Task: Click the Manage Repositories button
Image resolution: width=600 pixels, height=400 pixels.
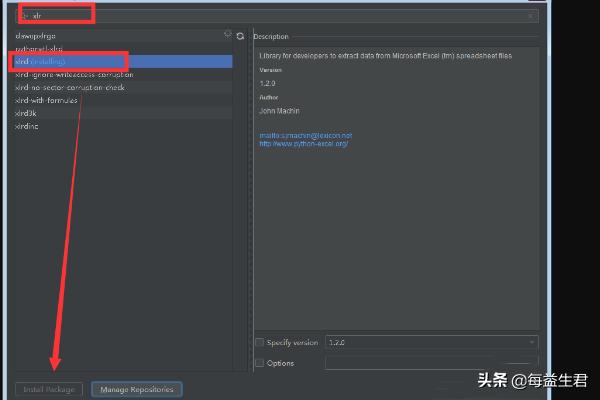Action: click(x=137, y=389)
